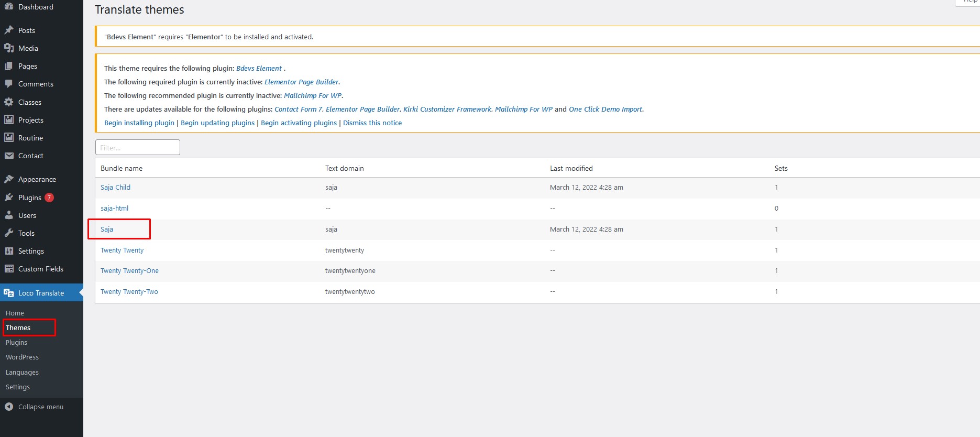
Task: Click the Appearance paintbrush icon
Action: (x=9, y=179)
